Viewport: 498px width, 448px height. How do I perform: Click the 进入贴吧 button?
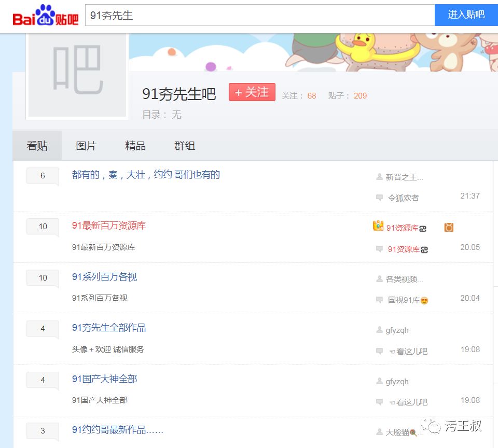pyautogui.click(x=466, y=15)
